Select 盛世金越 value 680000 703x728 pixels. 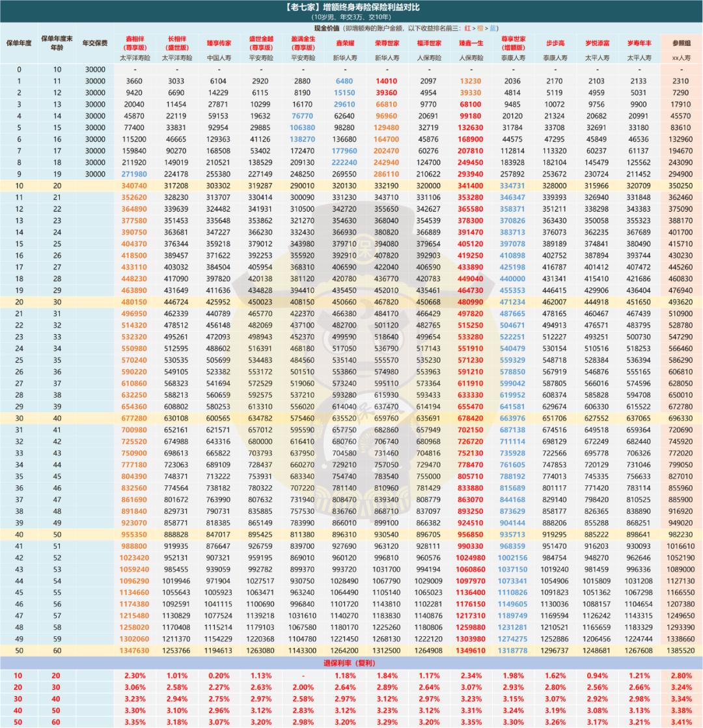[260, 441]
